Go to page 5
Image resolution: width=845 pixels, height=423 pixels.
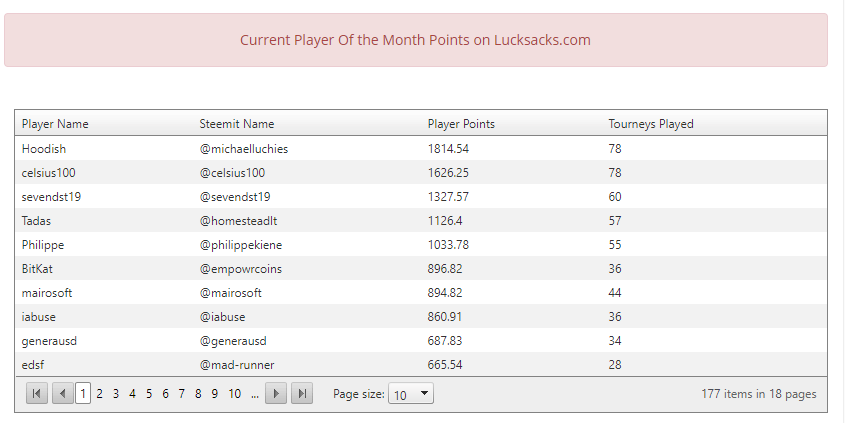point(149,394)
